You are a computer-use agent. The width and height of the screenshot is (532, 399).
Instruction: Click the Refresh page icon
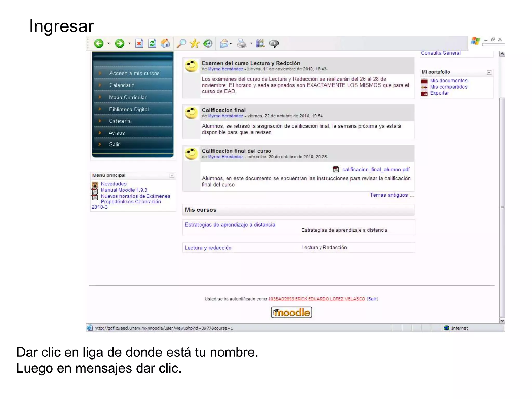tap(152, 43)
